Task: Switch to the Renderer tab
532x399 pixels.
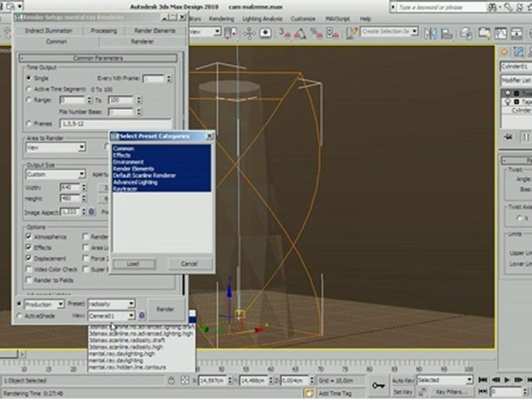Action: 142,42
